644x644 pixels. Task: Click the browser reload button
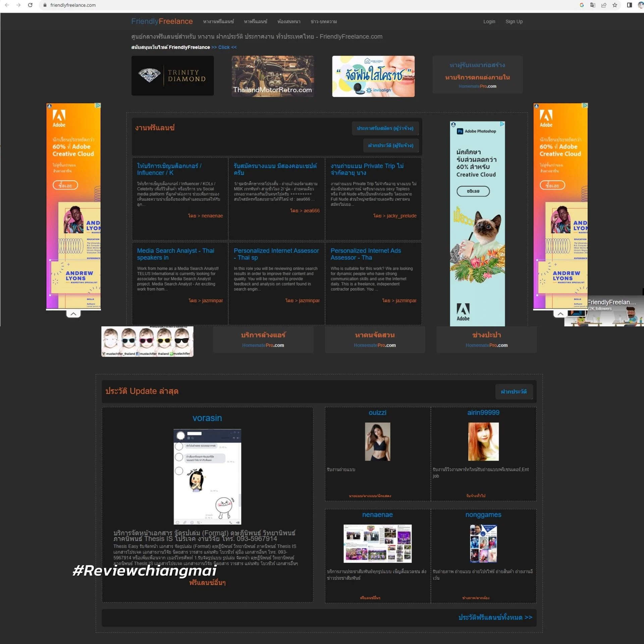30,5
